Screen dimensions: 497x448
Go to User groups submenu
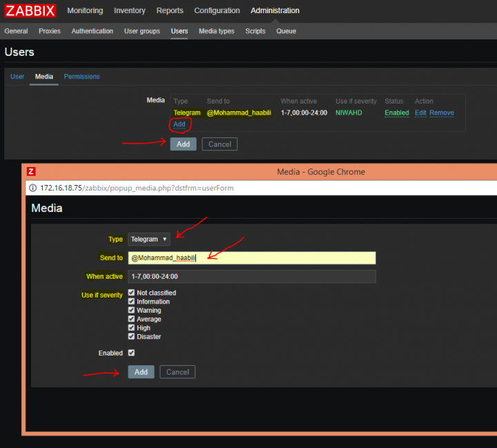coord(142,31)
